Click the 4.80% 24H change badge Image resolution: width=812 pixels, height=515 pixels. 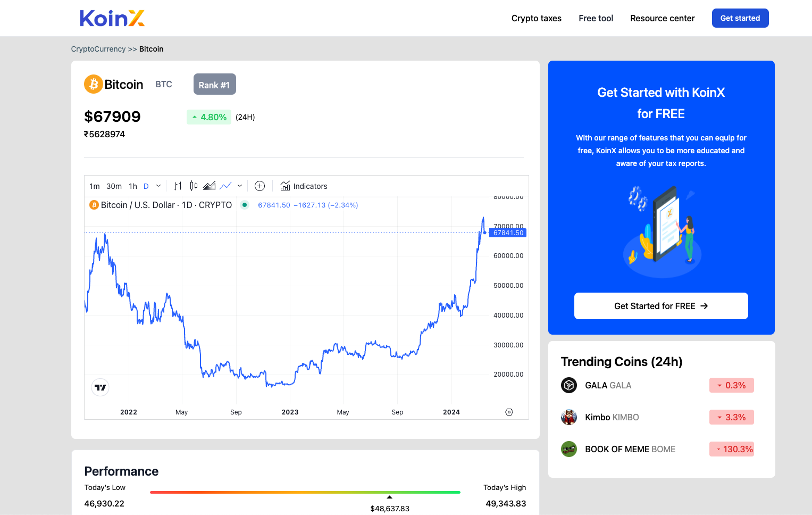(x=208, y=117)
